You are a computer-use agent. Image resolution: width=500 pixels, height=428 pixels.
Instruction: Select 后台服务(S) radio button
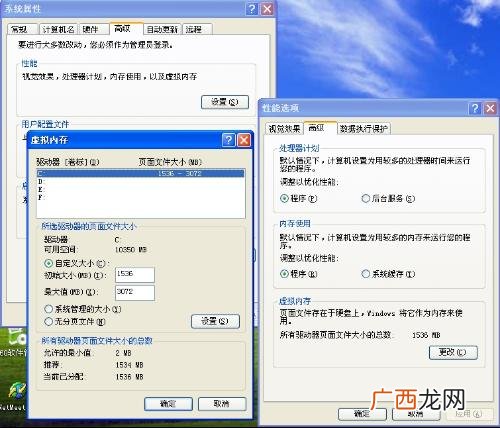click(x=366, y=199)
